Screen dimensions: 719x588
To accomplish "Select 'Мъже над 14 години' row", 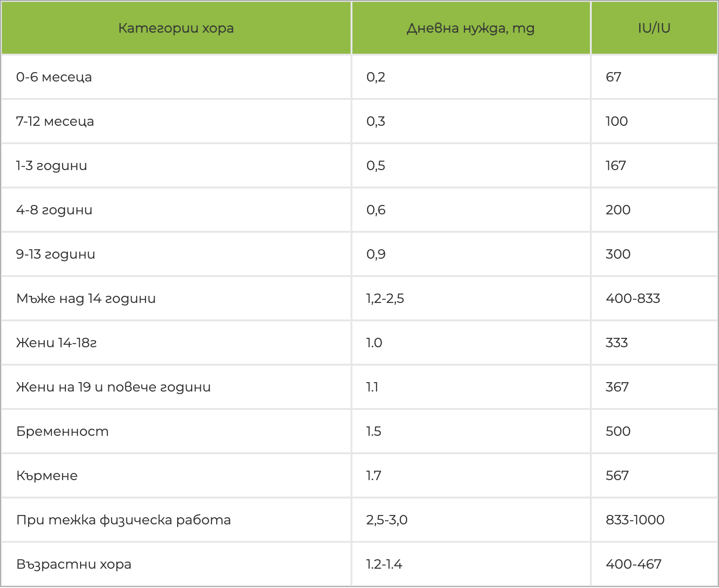I will (86, 299).
